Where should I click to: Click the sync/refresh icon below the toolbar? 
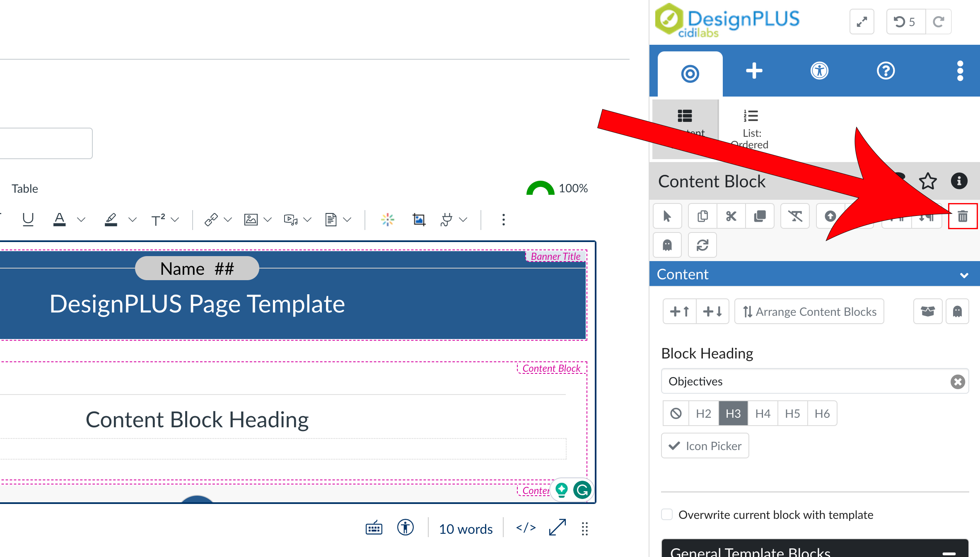point(702,245)
